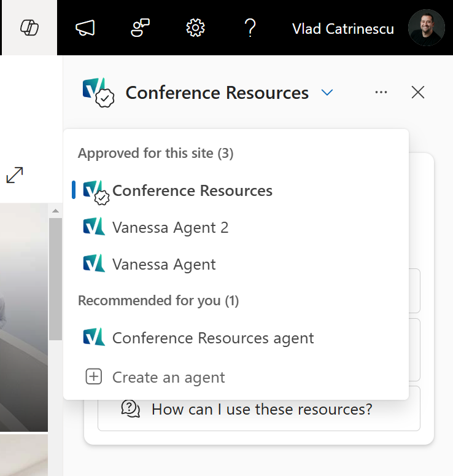Click the question bubble icon on suggestion
This screenshot has height=476, width=453.
[131, 408]
